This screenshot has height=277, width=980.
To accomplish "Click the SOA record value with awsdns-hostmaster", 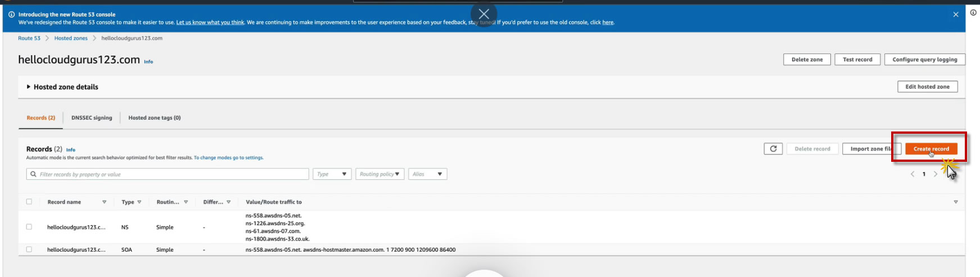I will click(350, 250).
